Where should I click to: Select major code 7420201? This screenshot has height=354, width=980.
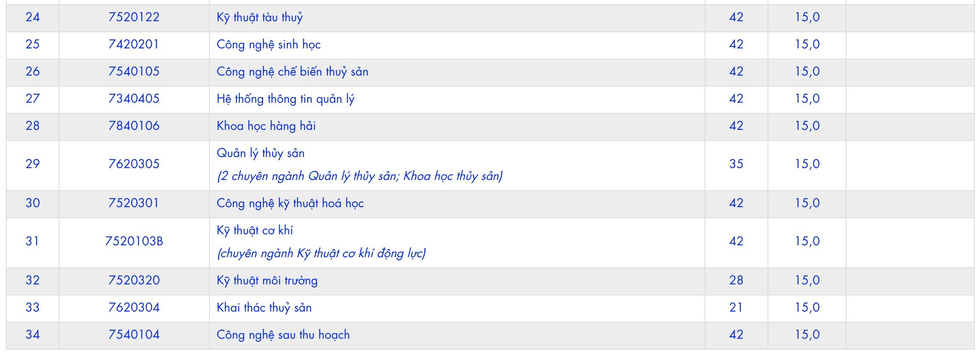click(133, 45)
